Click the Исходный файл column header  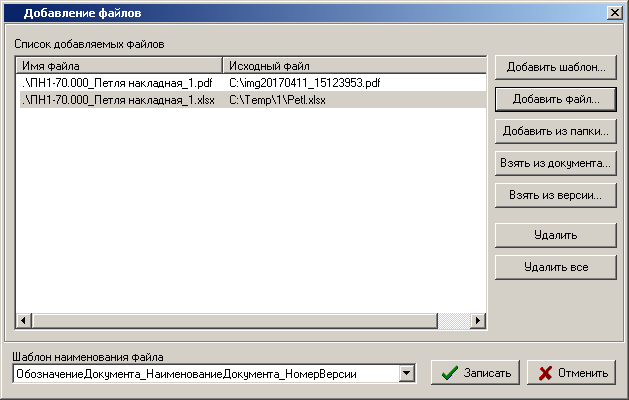click(x=350, y=65)
